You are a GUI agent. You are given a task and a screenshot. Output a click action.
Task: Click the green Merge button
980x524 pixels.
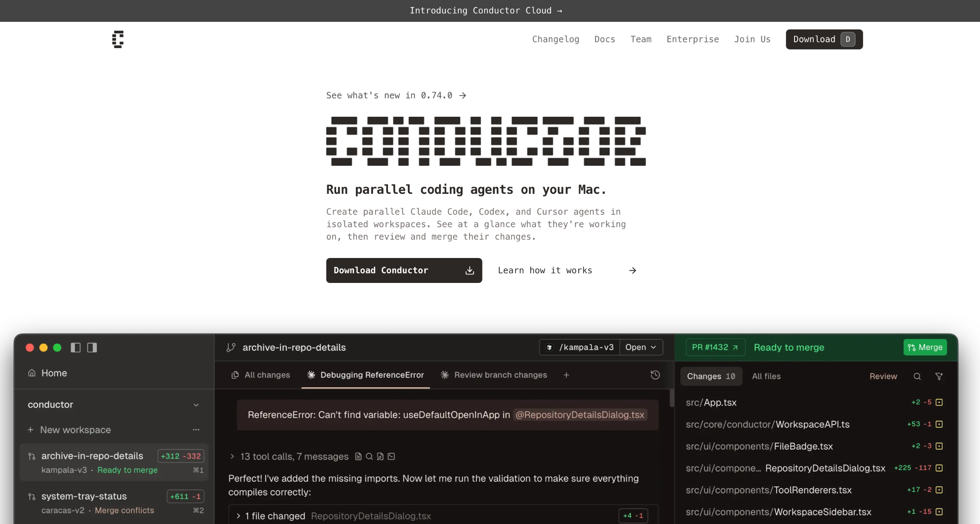(925, 347)
